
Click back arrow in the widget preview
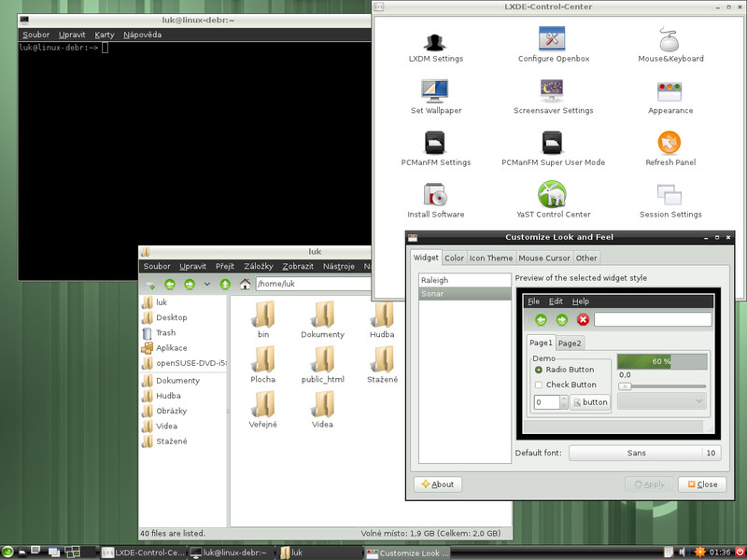(x=541, y=319)
